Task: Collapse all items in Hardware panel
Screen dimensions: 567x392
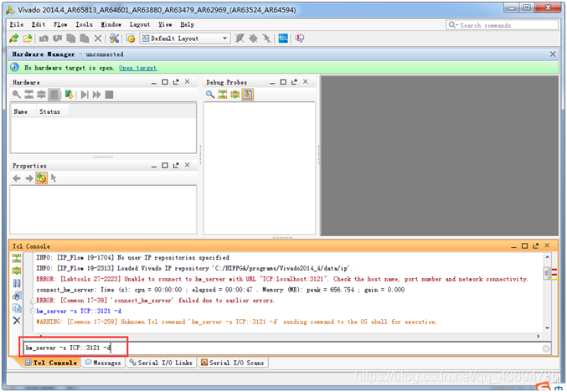Action: (x=29, y=95)
